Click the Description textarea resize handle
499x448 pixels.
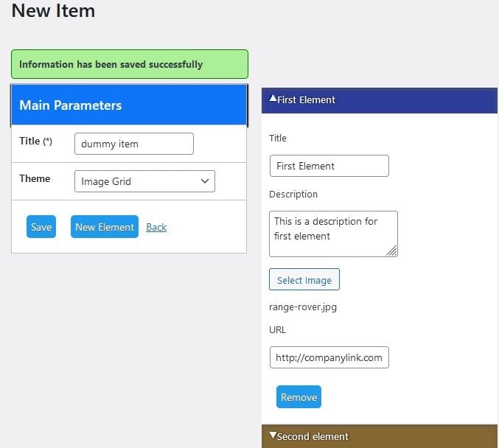tap(392, 251)
